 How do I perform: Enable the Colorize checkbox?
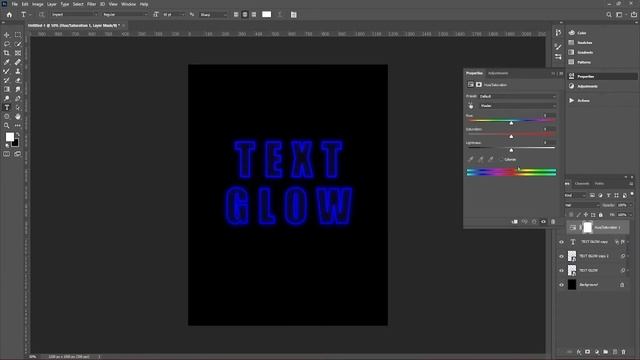(x=502, y=160)
